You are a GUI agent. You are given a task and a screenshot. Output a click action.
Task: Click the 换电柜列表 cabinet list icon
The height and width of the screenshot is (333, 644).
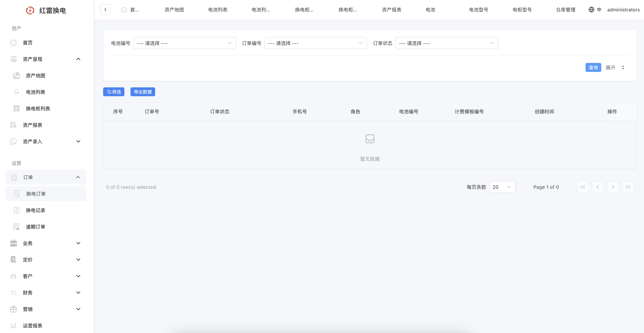tap(16, 108)
